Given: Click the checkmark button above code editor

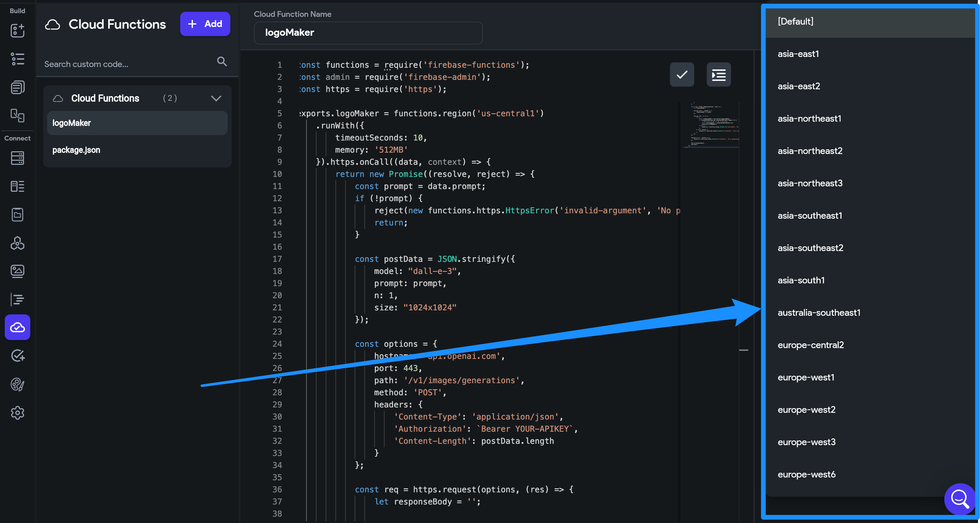Looking at the screenshot, I should 682,74.
